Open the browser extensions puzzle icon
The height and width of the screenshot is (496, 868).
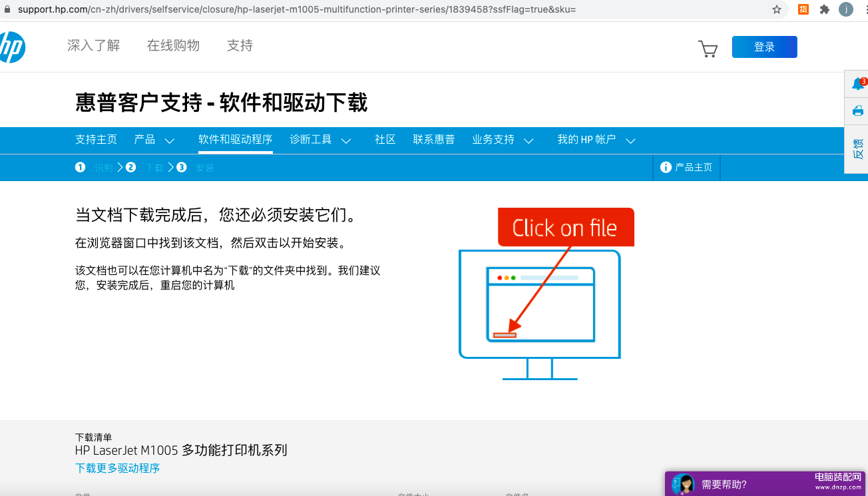[825, 9]
